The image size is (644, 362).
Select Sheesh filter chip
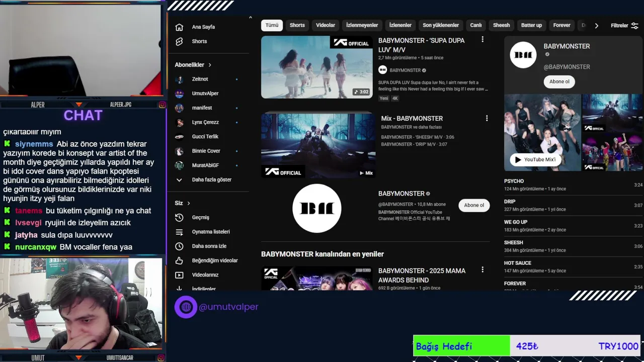click(x=501, y=25)
